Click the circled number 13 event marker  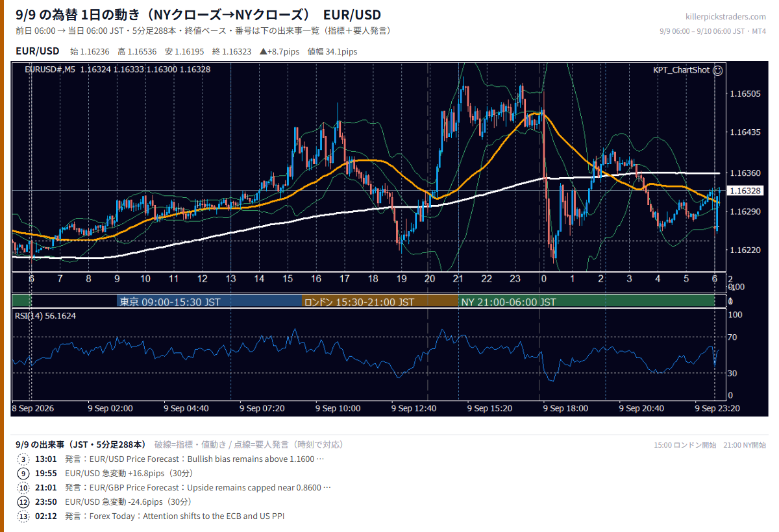23,516
